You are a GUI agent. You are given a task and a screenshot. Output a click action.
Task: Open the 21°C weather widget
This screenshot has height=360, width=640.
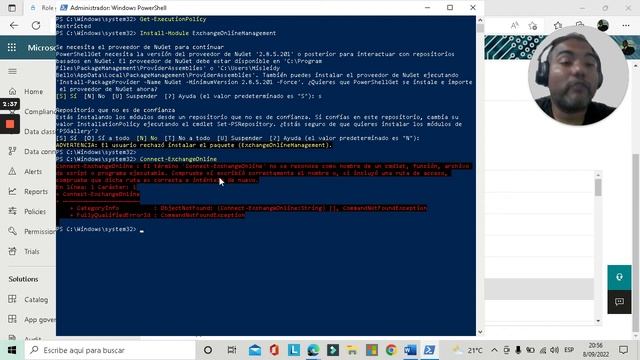[x=468, y=350]
